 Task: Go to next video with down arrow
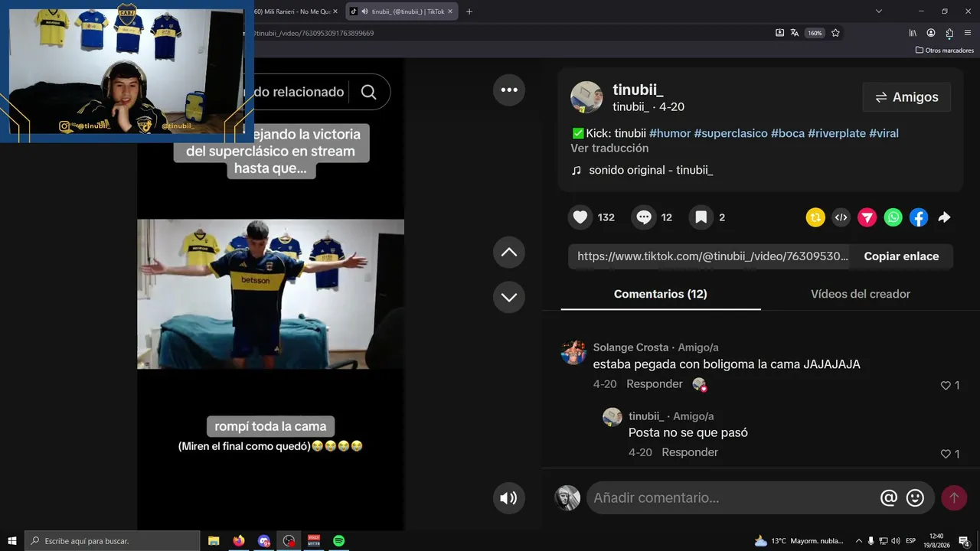click(509, 297)
